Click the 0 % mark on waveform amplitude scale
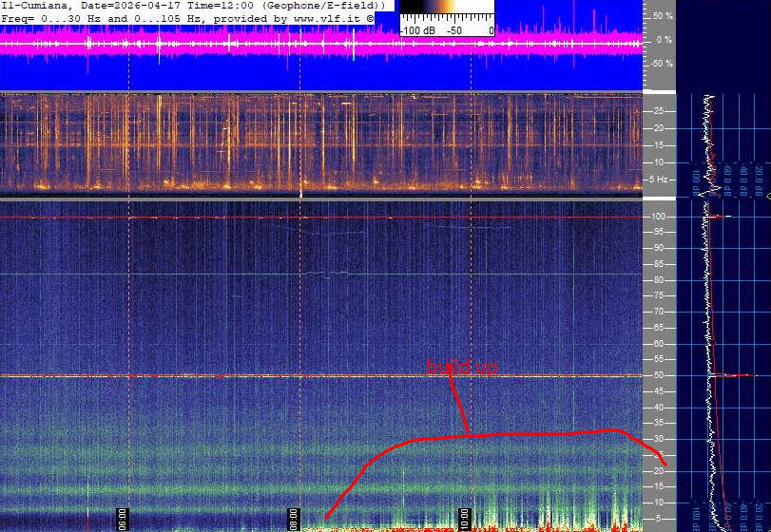 [664, 41]
